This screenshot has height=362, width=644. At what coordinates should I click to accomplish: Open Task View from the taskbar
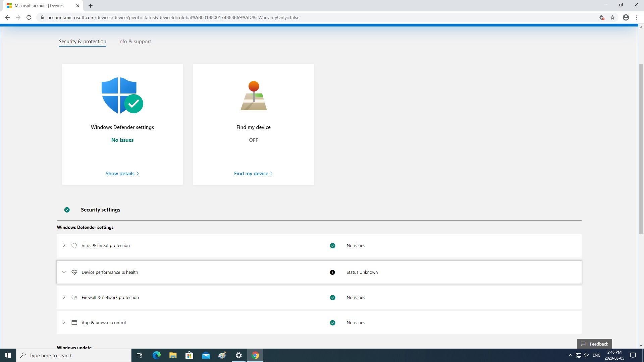coord(140,355)
